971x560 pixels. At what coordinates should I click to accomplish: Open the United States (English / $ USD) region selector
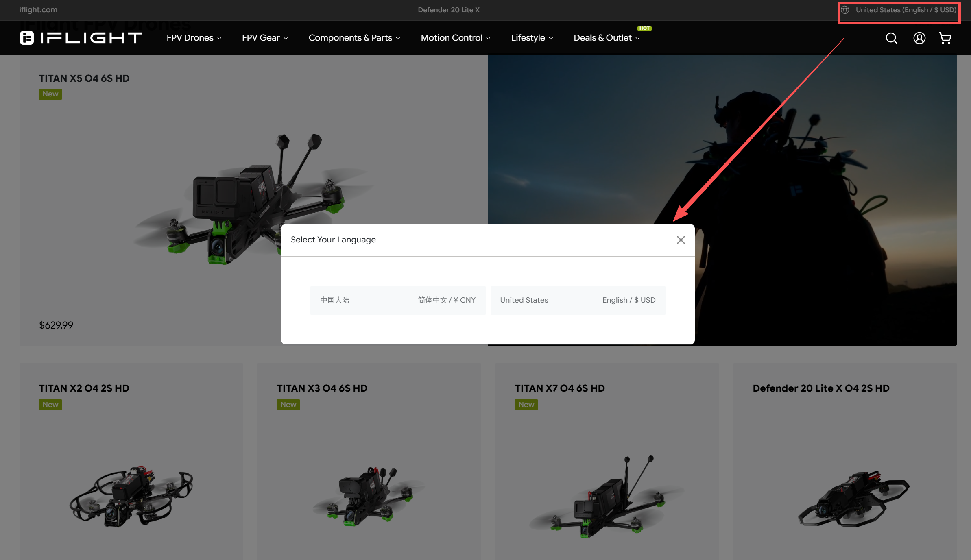[x=899, y=10]
